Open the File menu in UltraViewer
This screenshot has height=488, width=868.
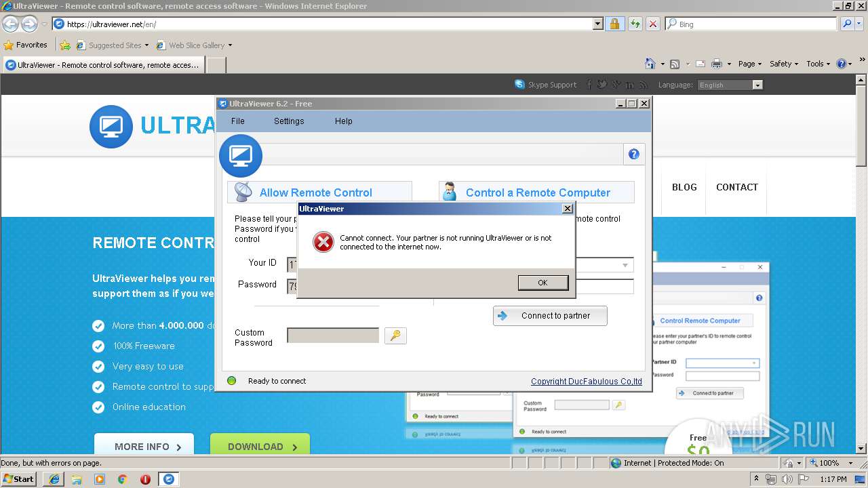(237, 121)
